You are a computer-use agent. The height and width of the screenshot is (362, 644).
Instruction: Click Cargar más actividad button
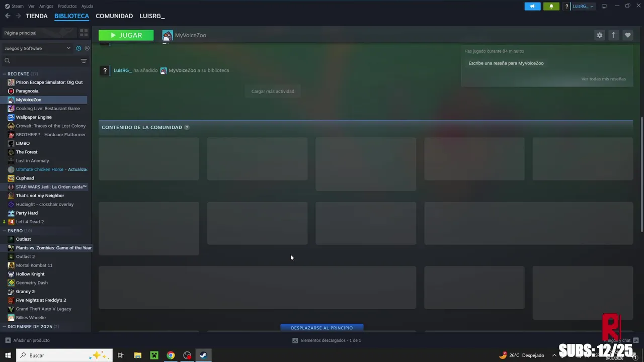[x=273, y=91]
